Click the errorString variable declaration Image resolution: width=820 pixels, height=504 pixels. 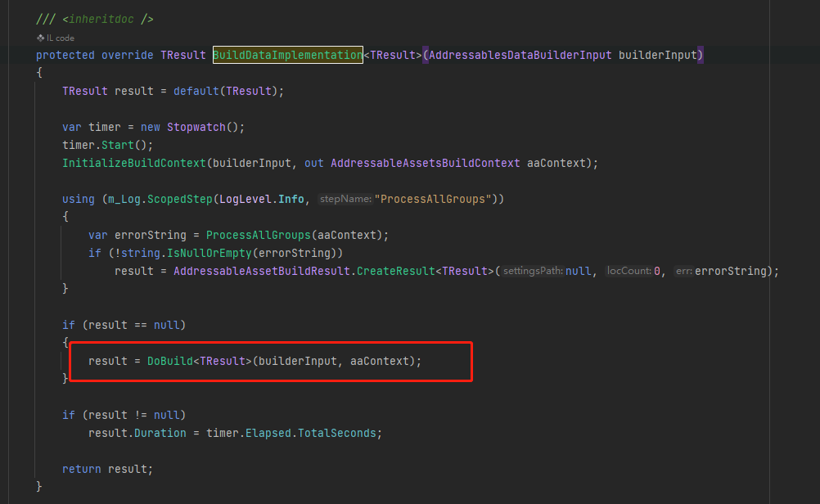150,236
